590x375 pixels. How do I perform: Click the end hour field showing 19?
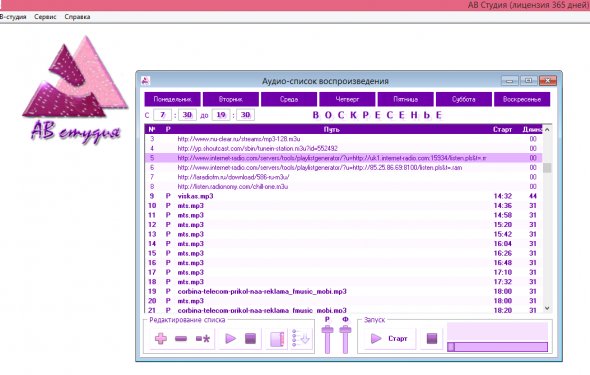pyautogui.click(x=221, y=115)
